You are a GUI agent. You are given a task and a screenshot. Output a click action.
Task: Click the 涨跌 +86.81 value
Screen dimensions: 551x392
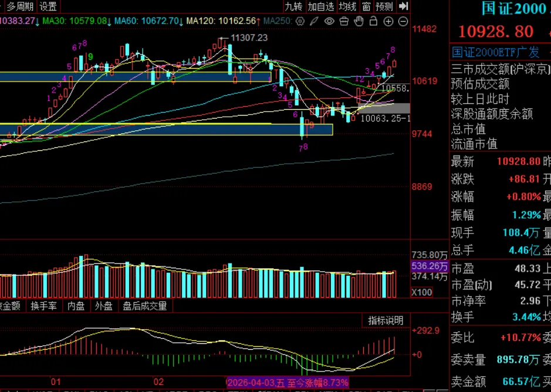tap(524, 179)
